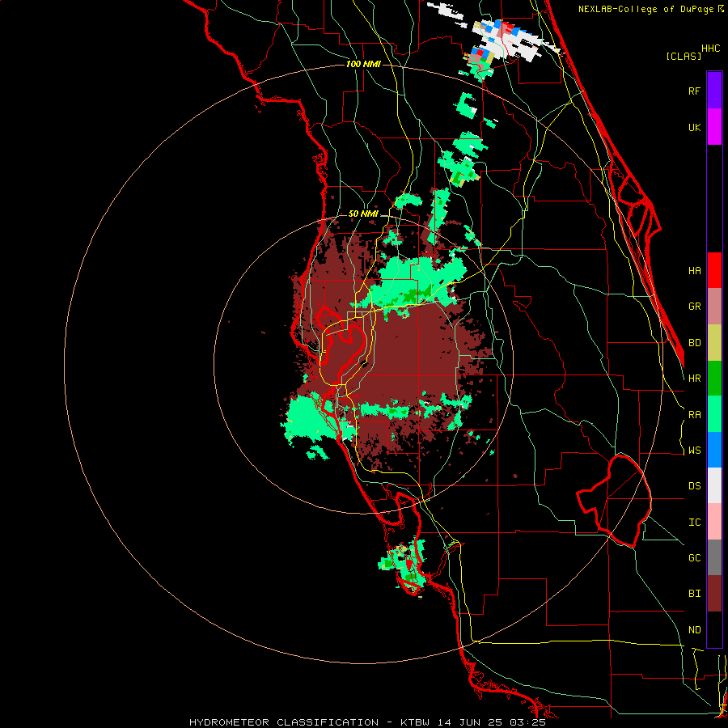This screenshot has width=728, height=728.
Task: Click the "HHC" product label
Action: tap(711, 49)
